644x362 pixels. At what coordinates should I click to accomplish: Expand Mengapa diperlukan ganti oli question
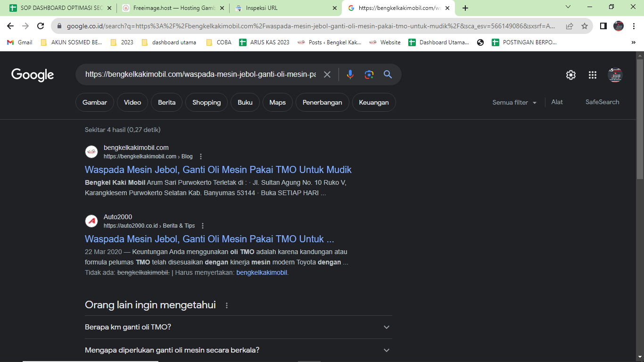[x=238, y=350]
